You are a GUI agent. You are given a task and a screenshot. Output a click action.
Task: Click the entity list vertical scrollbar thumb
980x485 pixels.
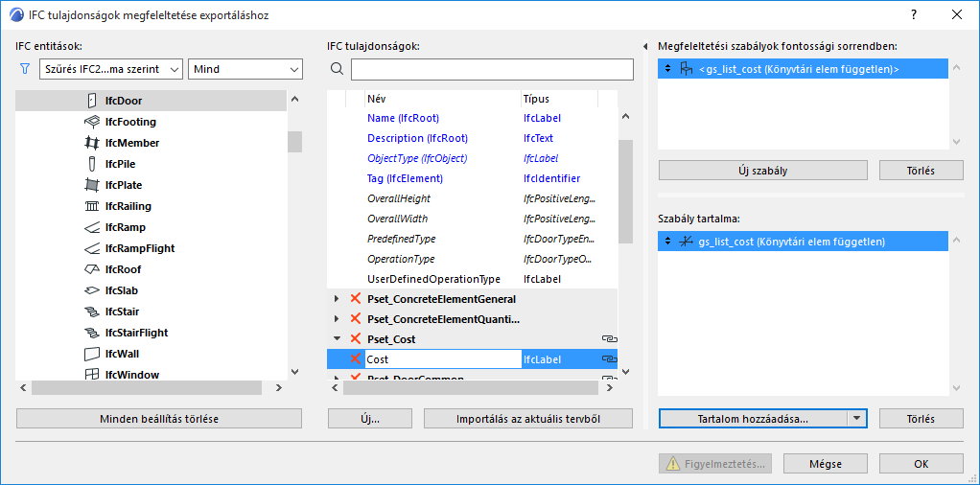(x=294, y=142)
